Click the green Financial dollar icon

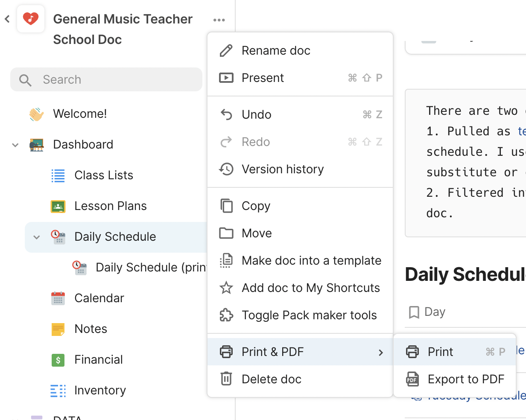pos(58,360)
